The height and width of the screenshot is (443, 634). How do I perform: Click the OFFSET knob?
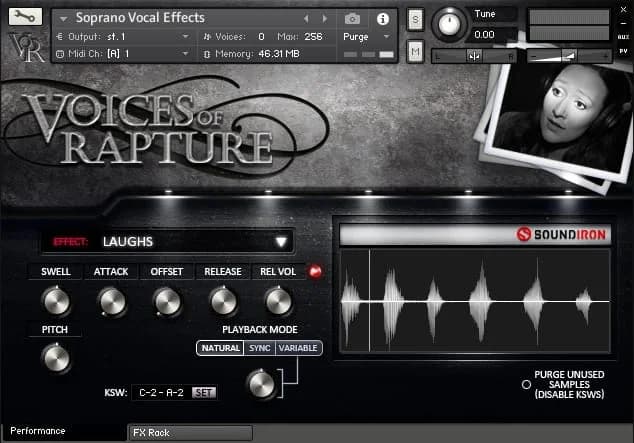tap(167, 302)
